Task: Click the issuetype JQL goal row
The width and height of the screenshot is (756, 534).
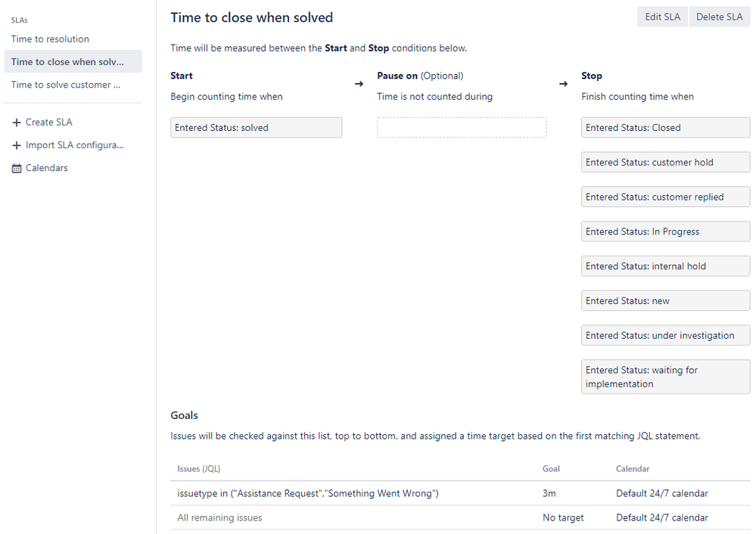Action: pos(460,493)
